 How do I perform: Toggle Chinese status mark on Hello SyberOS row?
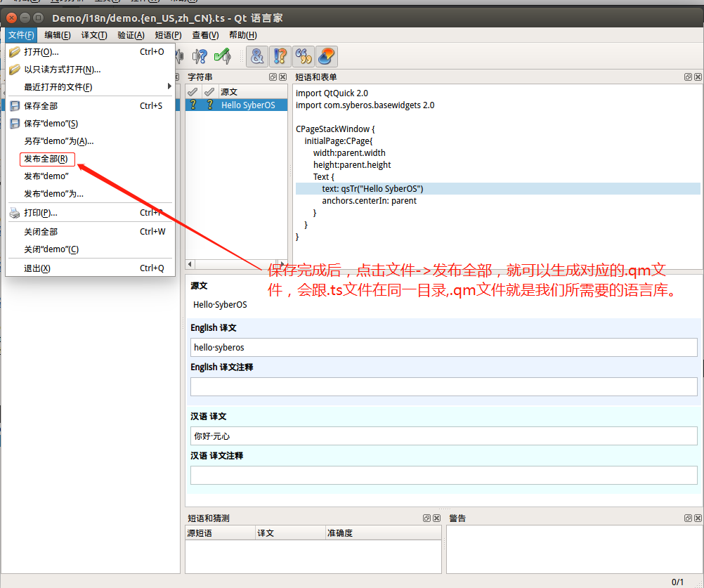209,105
